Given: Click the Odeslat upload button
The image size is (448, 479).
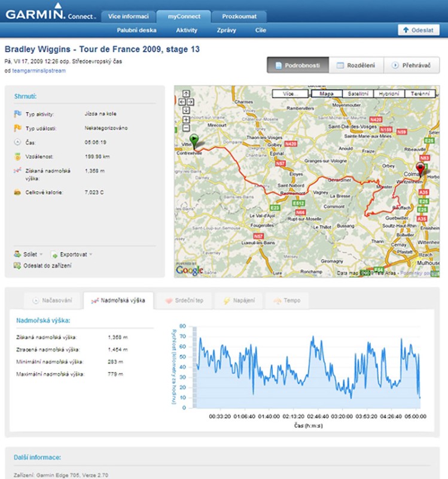Looking at the screenshot, I should (419, 30).
